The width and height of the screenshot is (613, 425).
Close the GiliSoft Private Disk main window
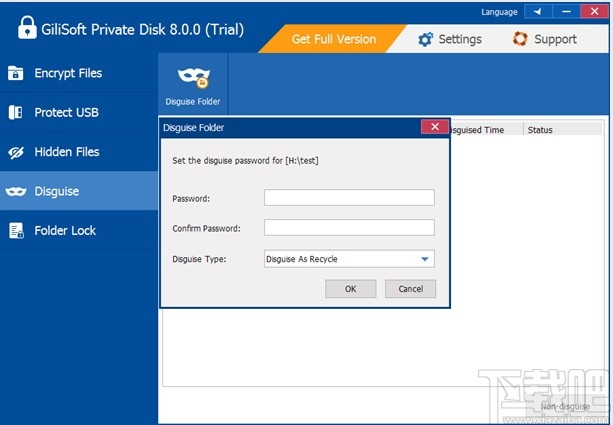coord(595,11)
